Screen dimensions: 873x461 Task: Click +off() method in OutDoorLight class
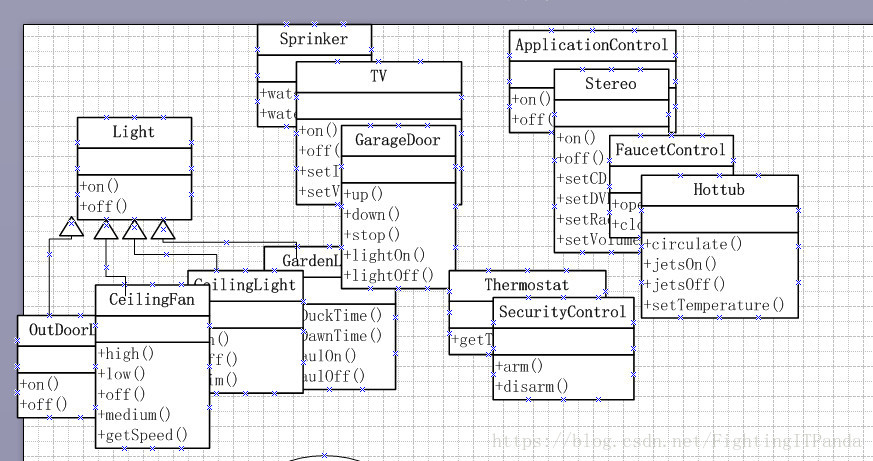point(43,405)
